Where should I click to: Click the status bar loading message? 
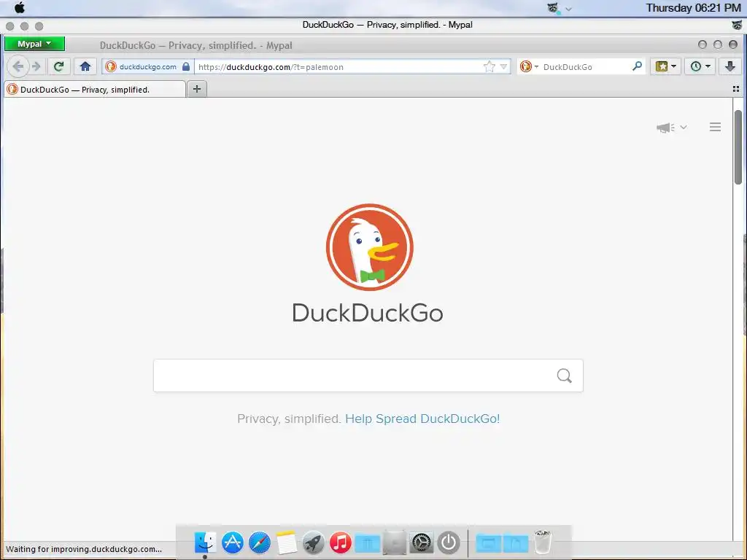tap(84, 549)
